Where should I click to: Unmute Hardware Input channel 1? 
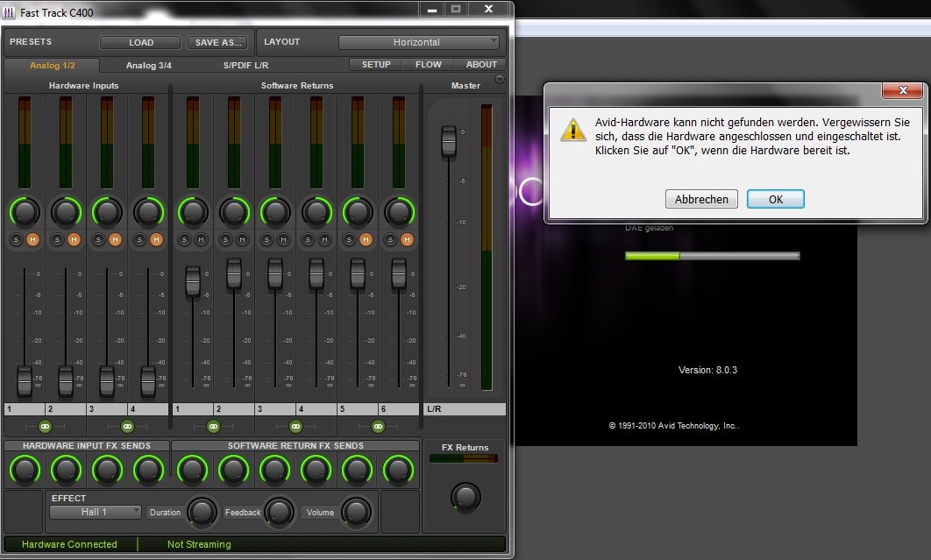coord(32,239)
